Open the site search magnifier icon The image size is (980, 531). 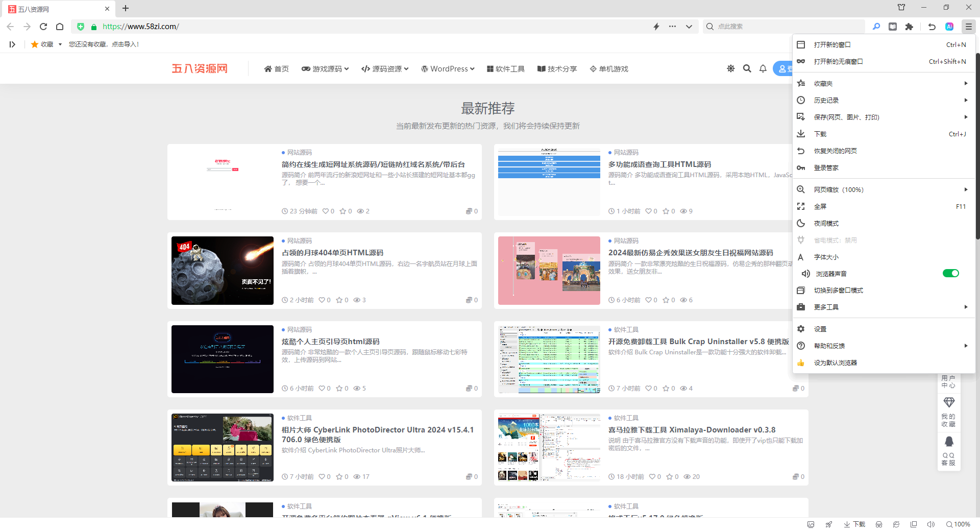747,68
